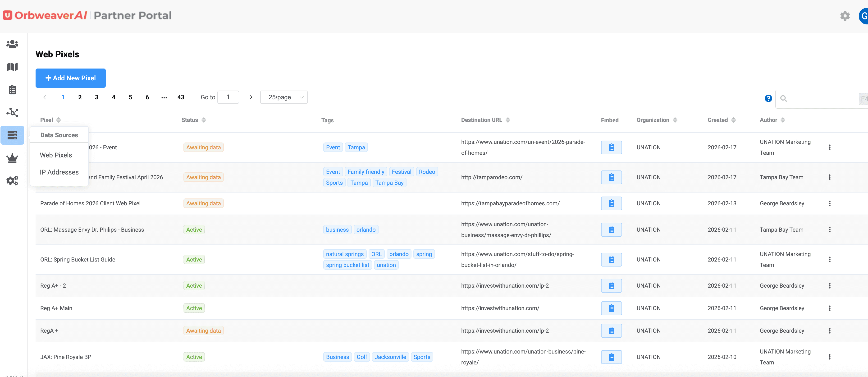Click Add New Pixel button
868x377 pixels.
(x=70, y=78)
